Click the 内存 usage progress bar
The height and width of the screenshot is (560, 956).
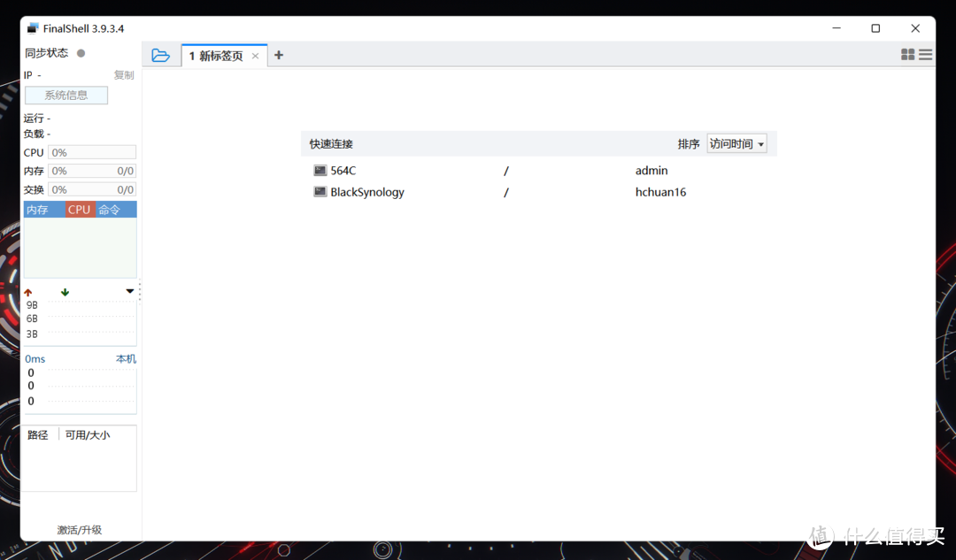coord(92,172)
